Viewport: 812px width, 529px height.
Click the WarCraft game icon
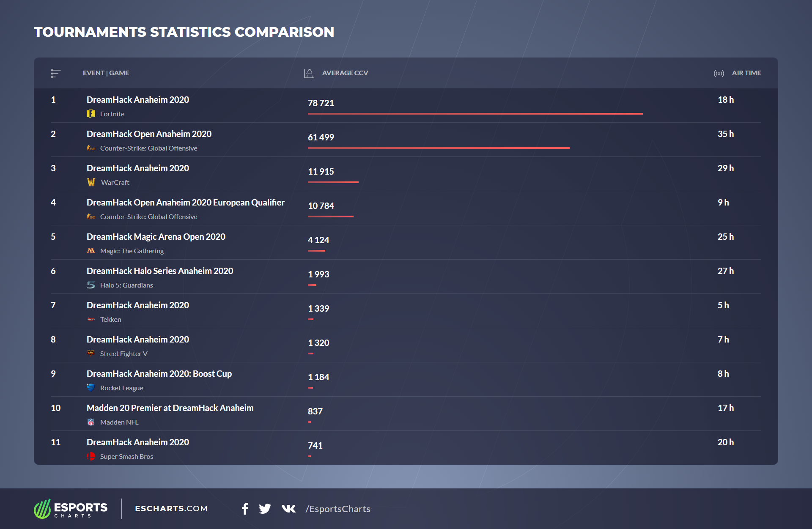91,182
